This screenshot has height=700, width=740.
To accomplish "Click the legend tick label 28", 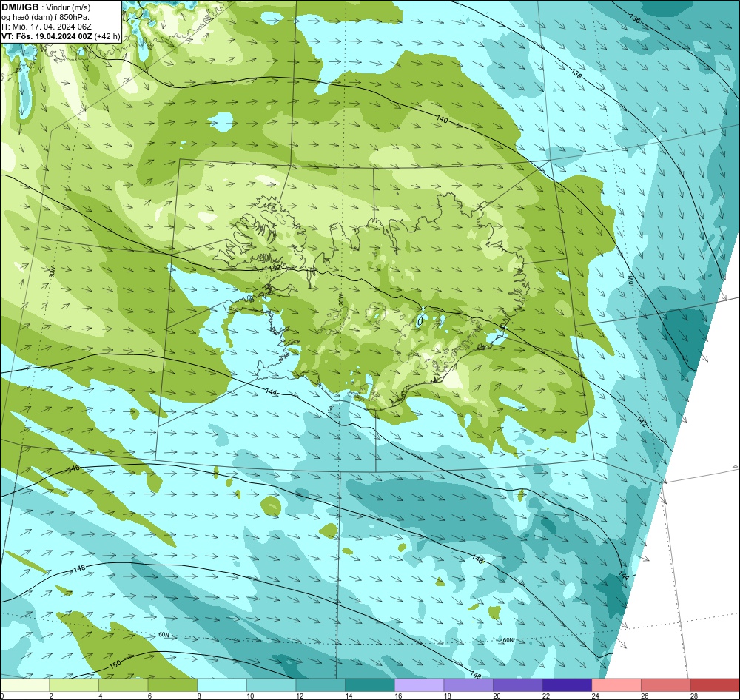I will [x=694, y=696].
